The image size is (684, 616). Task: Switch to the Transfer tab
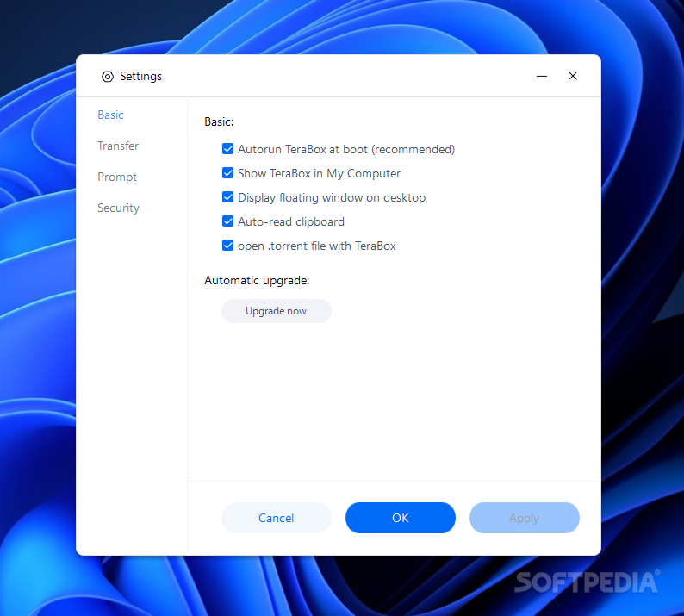click(x=118, y=146)
